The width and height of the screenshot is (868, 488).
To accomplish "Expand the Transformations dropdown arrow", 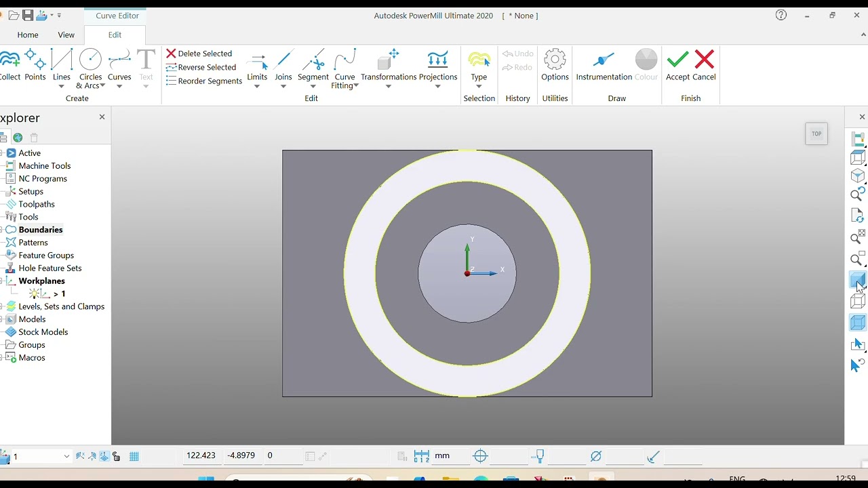I will pos(389,87).
